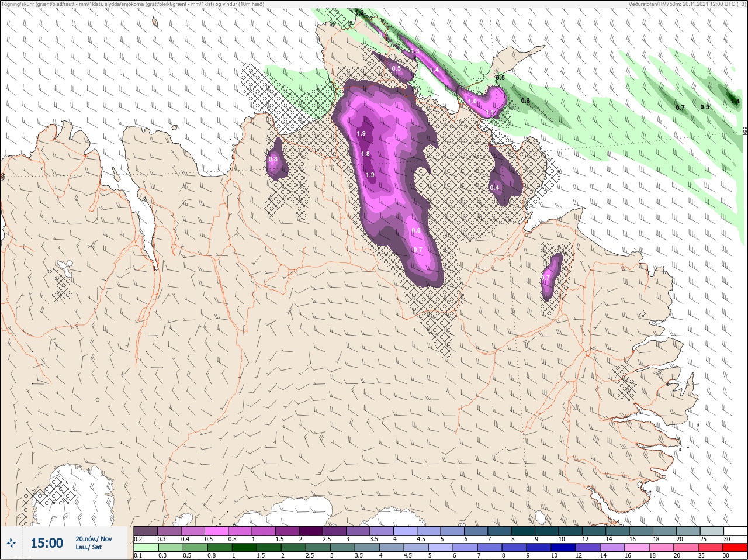Pick the white 30 swatch ending the top legend row
This screenshot has height=560, width=748.
(735, 531)
